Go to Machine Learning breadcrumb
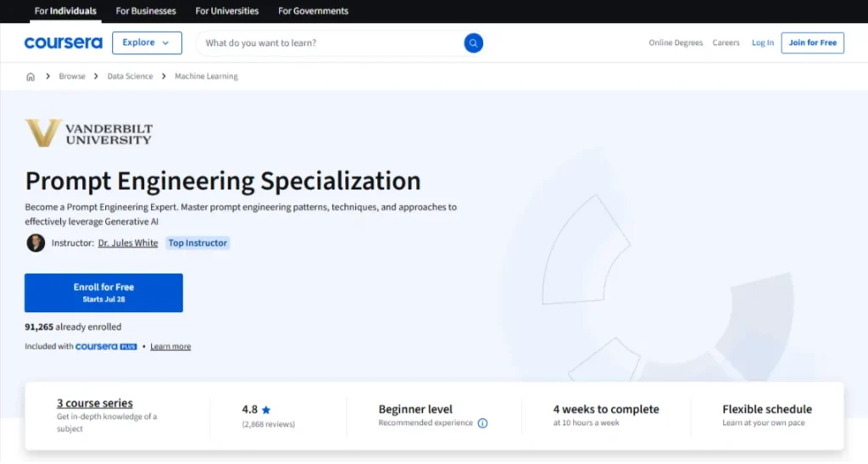Image resolution: width=868 pixels, height=464 pixels. pos(207,76)
